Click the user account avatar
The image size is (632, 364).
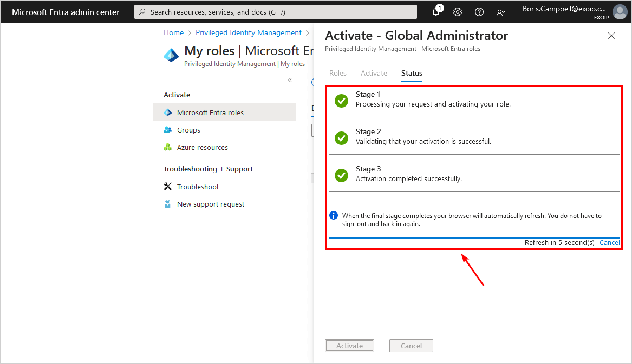tap(620, 12)
